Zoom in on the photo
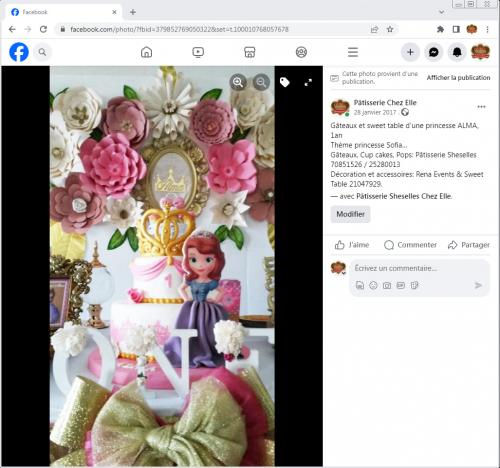The image size is (500, 468). (238, 82)
